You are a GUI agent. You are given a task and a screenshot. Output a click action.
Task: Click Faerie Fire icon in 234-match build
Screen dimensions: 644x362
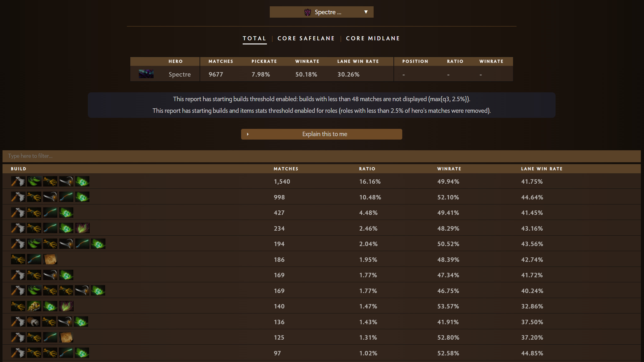[x=82, y=228]
